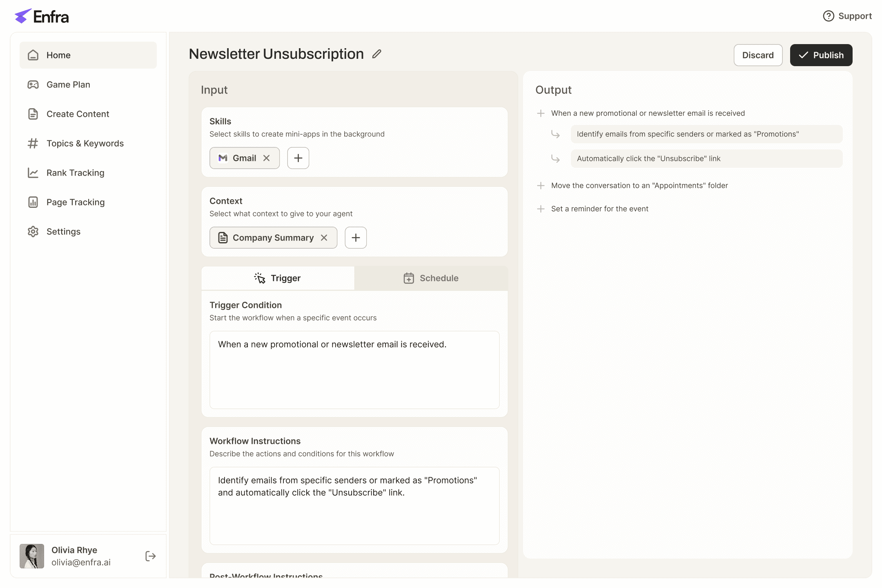This screenshot has height=588, width=882.
Task: Expand the 'Set a reminder' output step
Action: (541, 209)
